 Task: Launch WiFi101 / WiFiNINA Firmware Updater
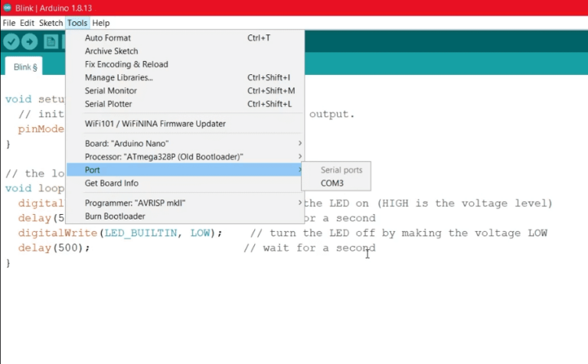185,124
